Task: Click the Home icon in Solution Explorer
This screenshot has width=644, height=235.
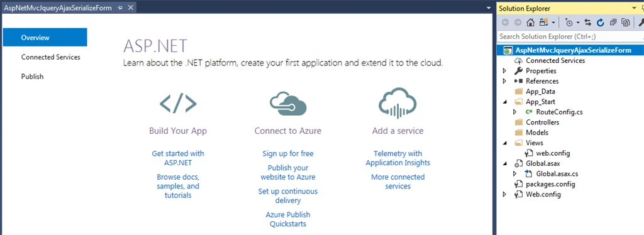Action: 531,23
